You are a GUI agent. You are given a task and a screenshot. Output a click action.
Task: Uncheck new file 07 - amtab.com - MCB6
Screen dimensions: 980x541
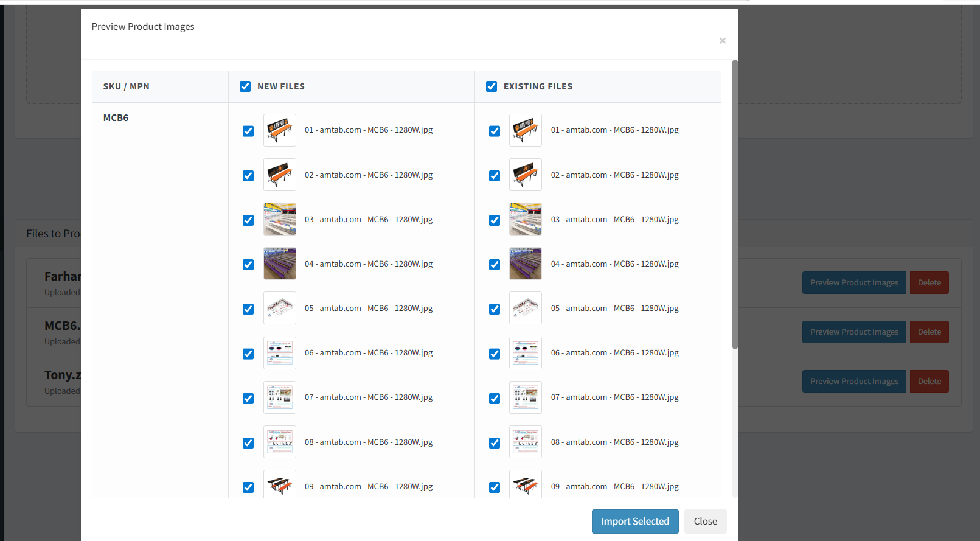tap(248, 398)
